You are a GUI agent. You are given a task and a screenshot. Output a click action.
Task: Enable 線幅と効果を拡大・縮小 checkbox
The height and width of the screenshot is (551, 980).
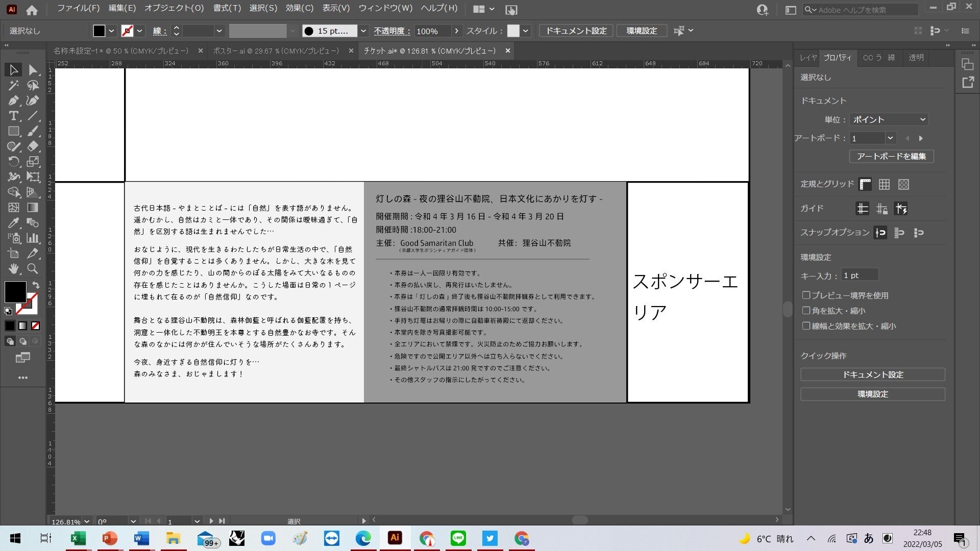tap(806, 326)
